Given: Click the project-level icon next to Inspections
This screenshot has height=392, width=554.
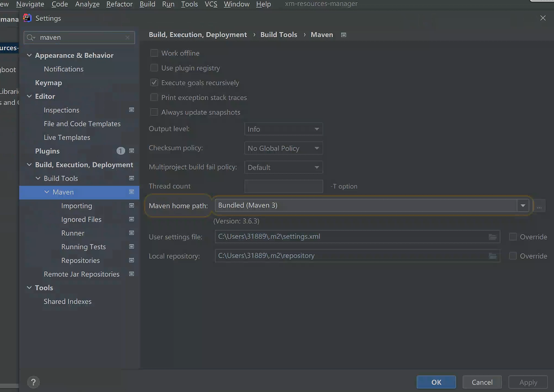Looking at the screenshot, I should pyautogui.click(x=131, y=110).
